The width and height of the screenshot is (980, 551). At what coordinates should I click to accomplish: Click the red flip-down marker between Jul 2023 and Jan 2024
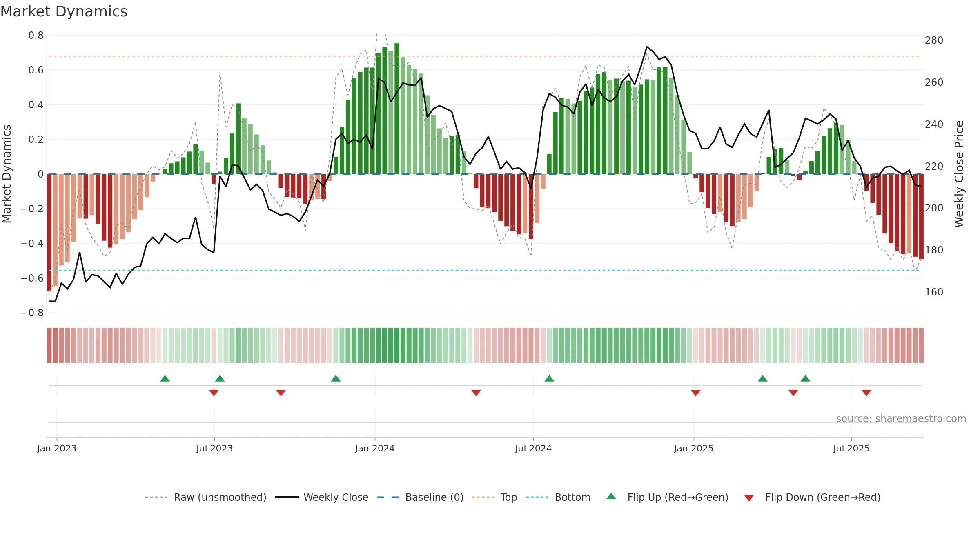[281, 393]
